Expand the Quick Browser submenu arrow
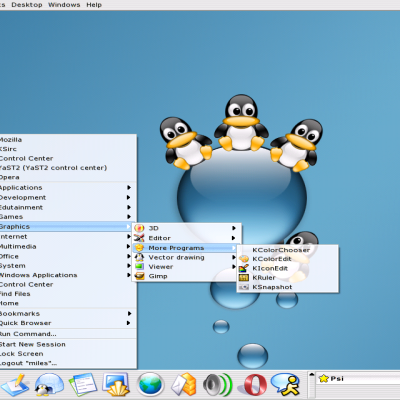This screenshot has height=400, width=400. pyautogui.click(x=129, y=323)
